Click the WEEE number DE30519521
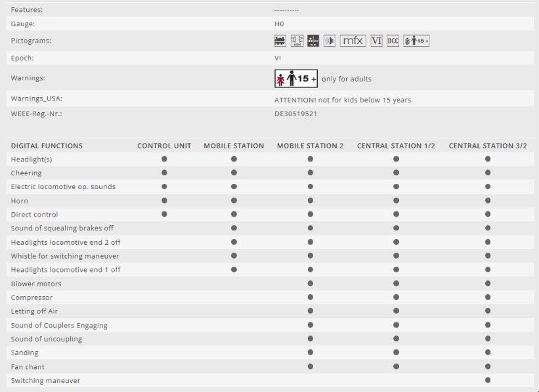The width and height of the screenshot is (539, 392). tap(295, 114)
